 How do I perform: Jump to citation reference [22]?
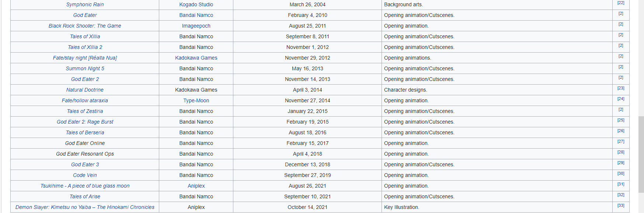621,3
